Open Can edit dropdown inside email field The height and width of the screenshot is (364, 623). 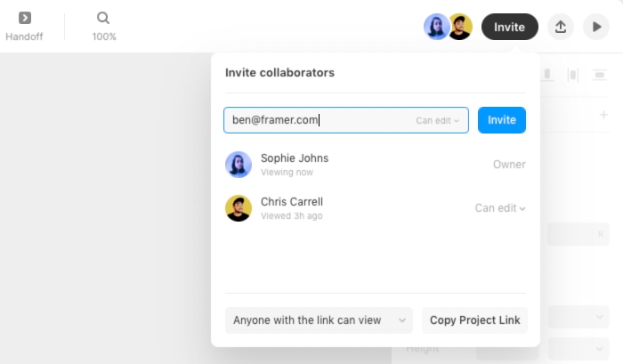coord(439,120)
